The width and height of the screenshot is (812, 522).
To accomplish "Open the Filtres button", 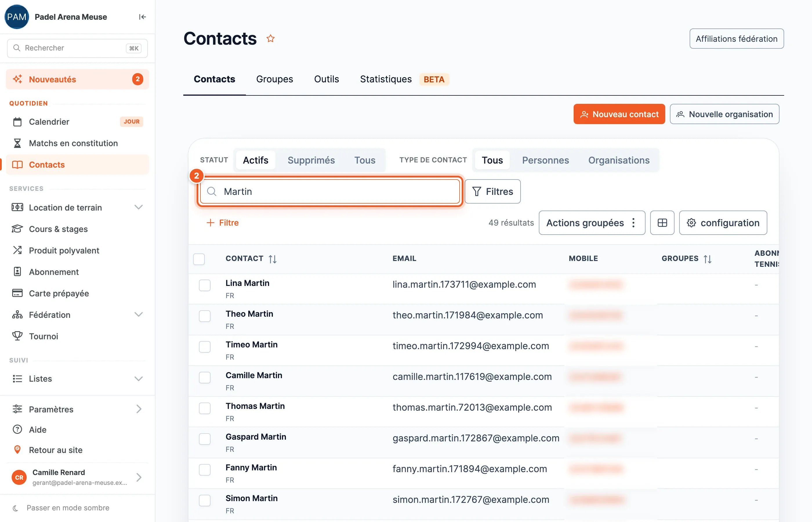I will tap(492, 191).
